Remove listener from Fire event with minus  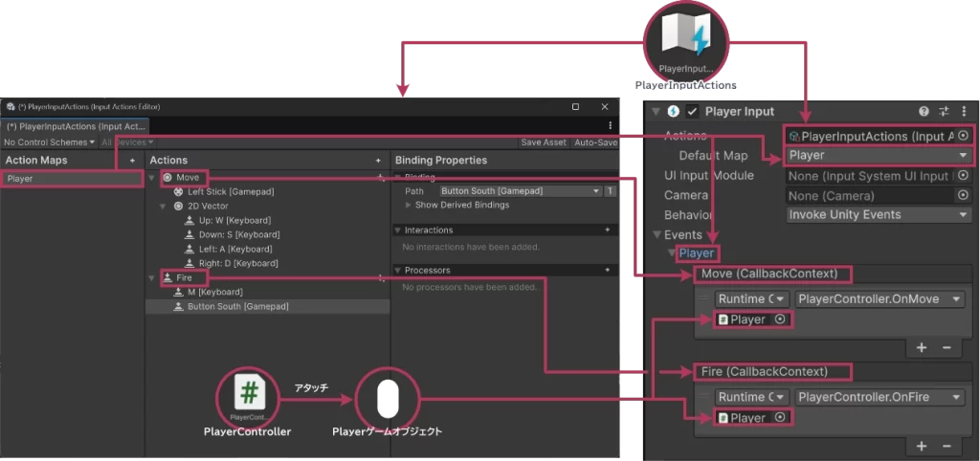pos(946,446)
